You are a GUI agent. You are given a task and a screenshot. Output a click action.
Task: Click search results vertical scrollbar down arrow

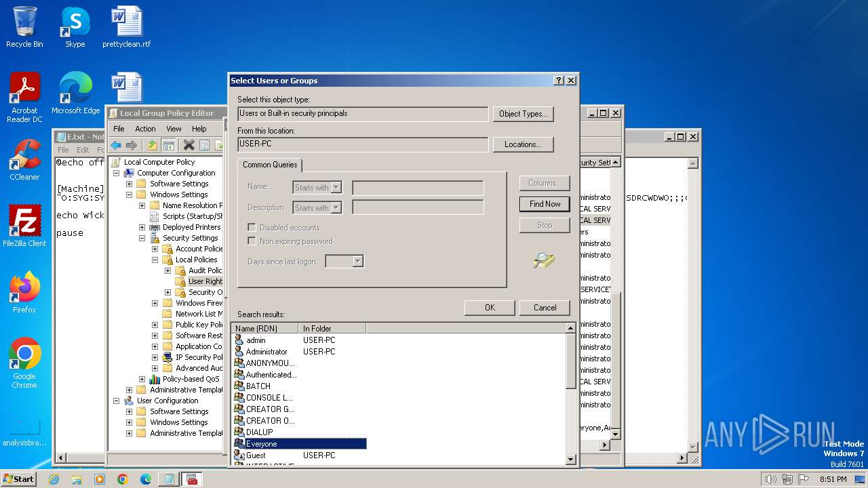click(570, 460)
